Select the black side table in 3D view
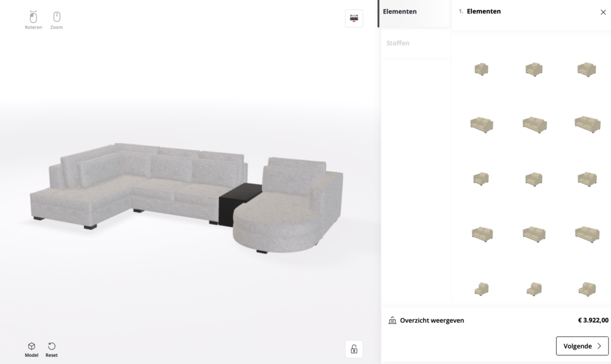The width and height of the screenshot is (611, 364). click(x=239, y=203)
